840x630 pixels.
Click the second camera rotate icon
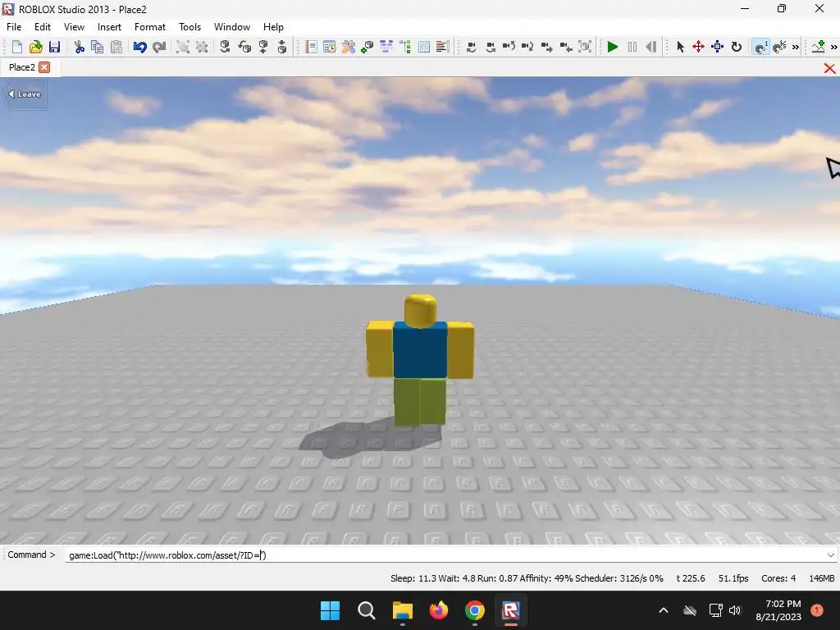(491, 47)
